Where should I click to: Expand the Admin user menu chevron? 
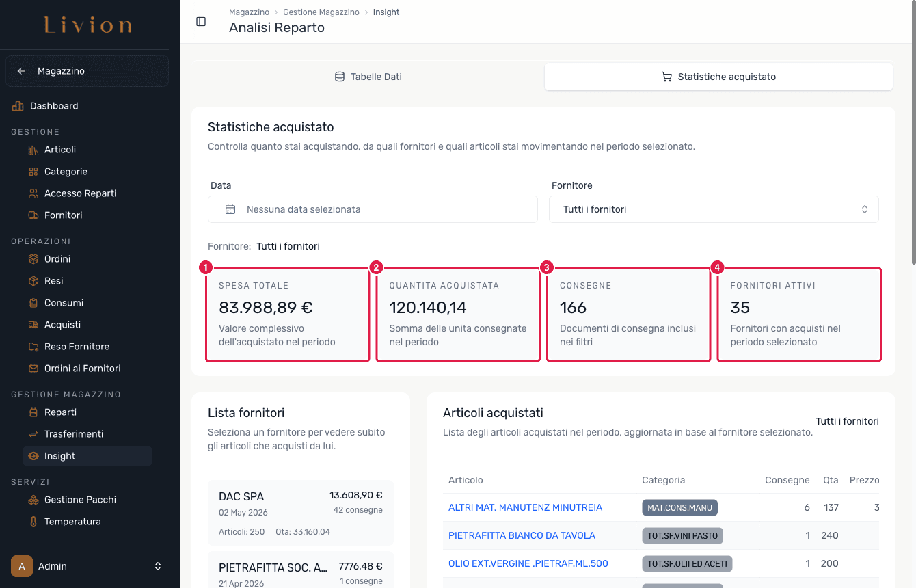click(x=158, y=566)
